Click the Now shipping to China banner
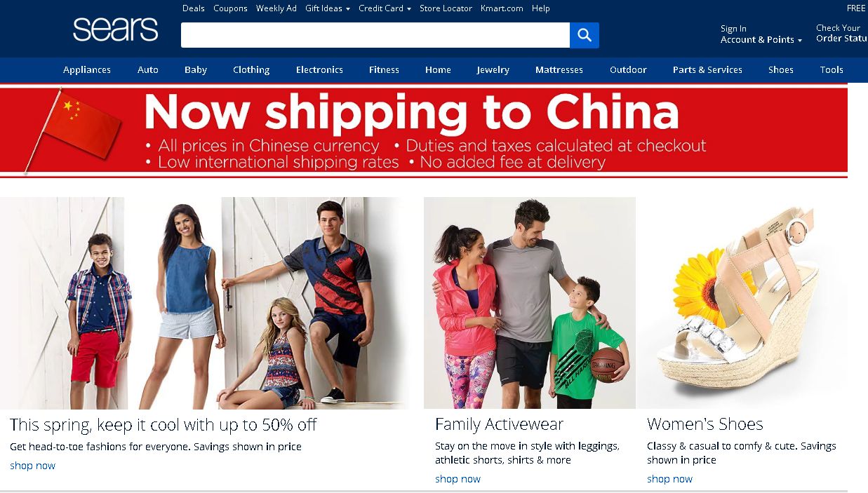Image resolution: width=868 pixels, height=493 pixels. click(x=424, y=131)
